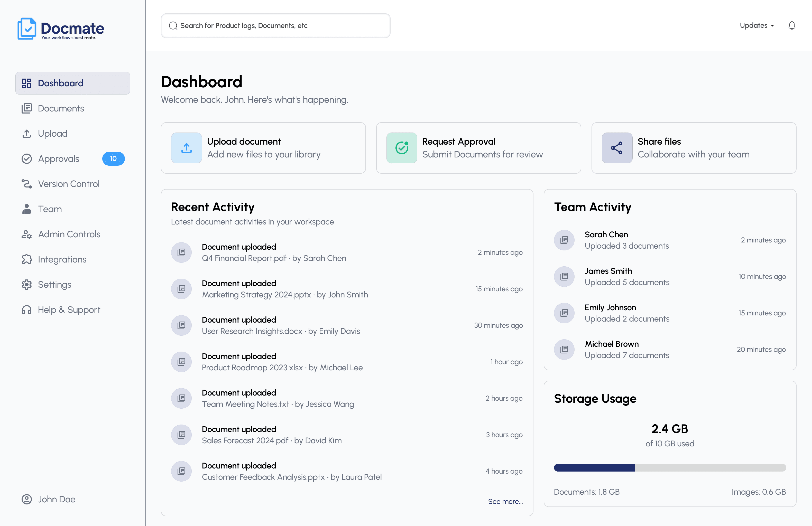Click the Approvals badge showing 10
The image size is (812, 526).
(x=113, y=159)
